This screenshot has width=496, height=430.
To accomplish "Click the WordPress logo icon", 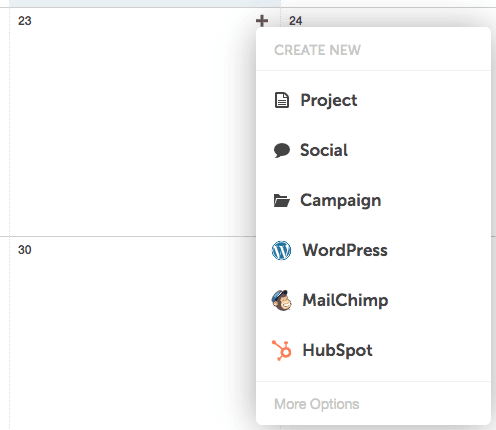I will (x=281, y=250).
